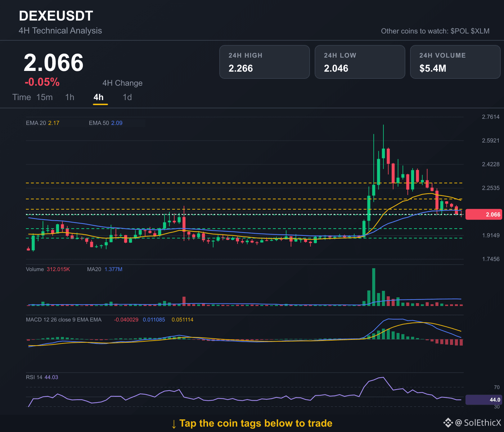Click the MACD value 0.011085
504x432 pixels.
pyautogui.click(x=154, y=320)
